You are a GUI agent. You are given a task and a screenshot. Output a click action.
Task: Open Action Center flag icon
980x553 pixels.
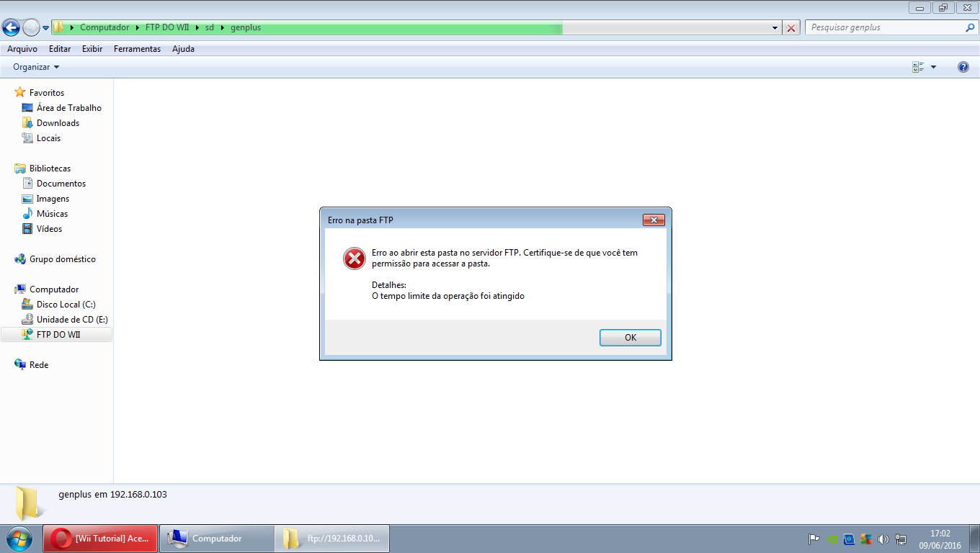[x=814, y=539]
